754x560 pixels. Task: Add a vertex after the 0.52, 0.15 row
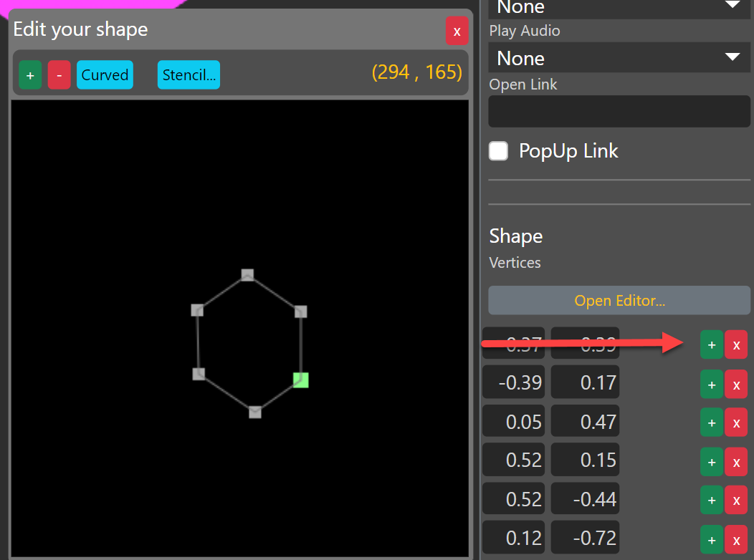(711, 460)
